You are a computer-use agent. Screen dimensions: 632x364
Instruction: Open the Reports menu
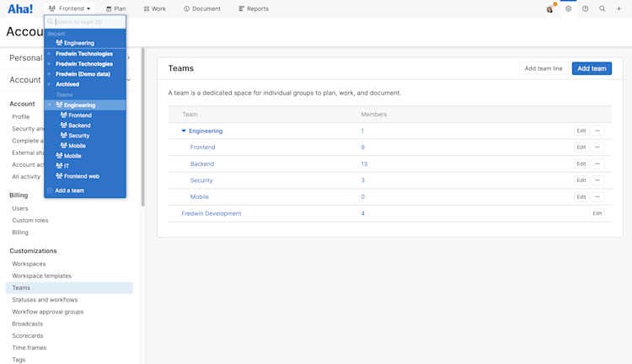(254, 9)
